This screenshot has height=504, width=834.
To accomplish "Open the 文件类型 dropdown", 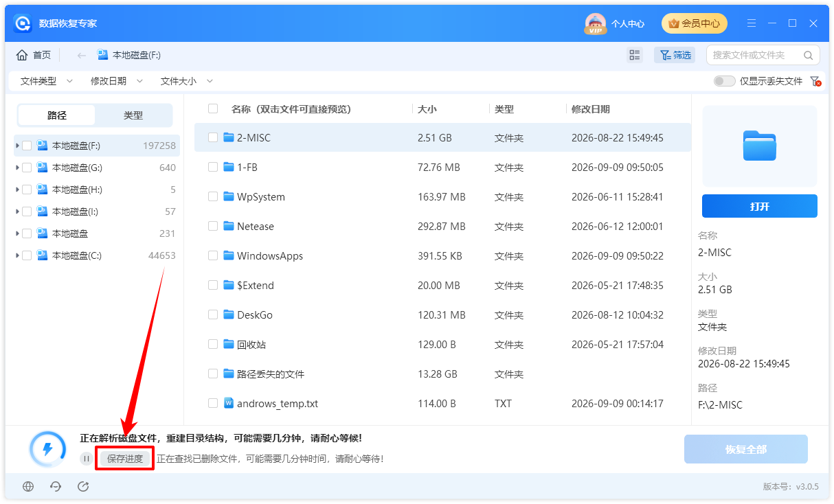I will 47,81.
